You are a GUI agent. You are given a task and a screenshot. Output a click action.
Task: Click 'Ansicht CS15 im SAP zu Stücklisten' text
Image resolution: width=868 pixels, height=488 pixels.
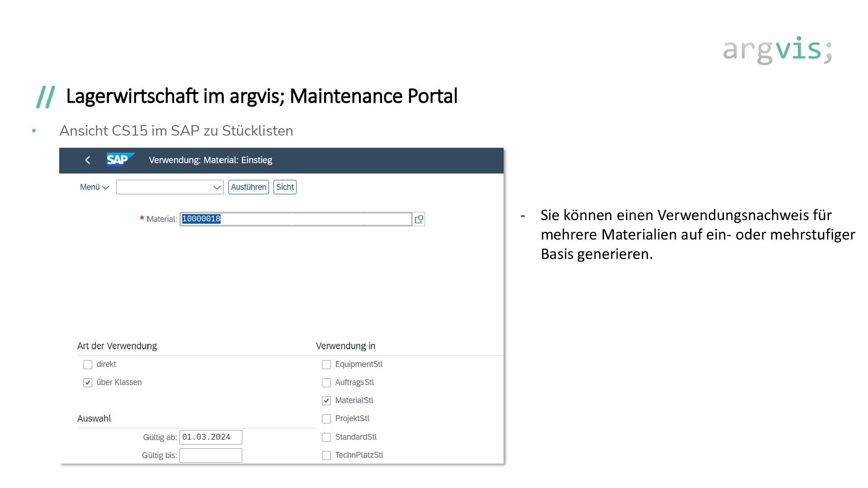[176, 131]
